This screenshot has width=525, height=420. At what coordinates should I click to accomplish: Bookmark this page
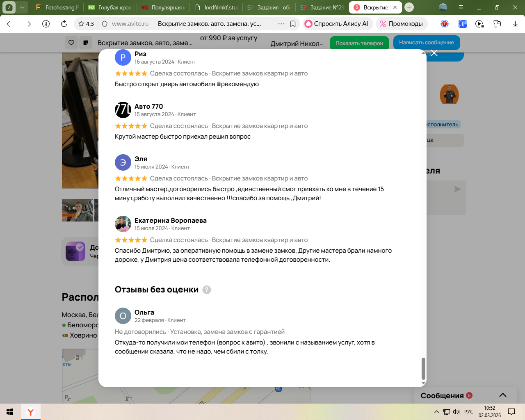[293, 24]
